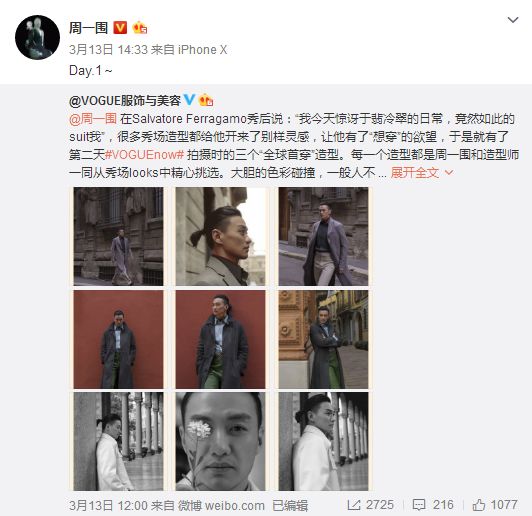
Task: Click the repost icon showing 2725
Action: tap(354, 505)
